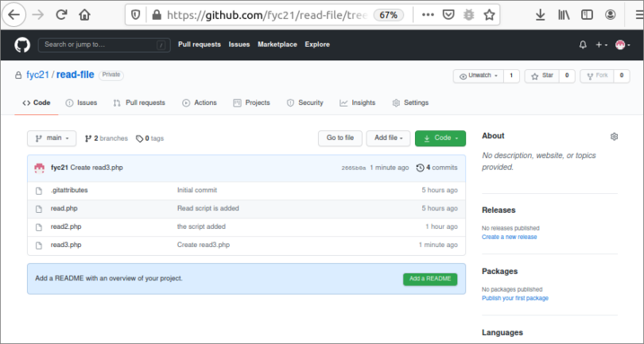Viewport: 644px width, 344px height.
Task: Switch to the Code tab
Action: pos(37,102)
